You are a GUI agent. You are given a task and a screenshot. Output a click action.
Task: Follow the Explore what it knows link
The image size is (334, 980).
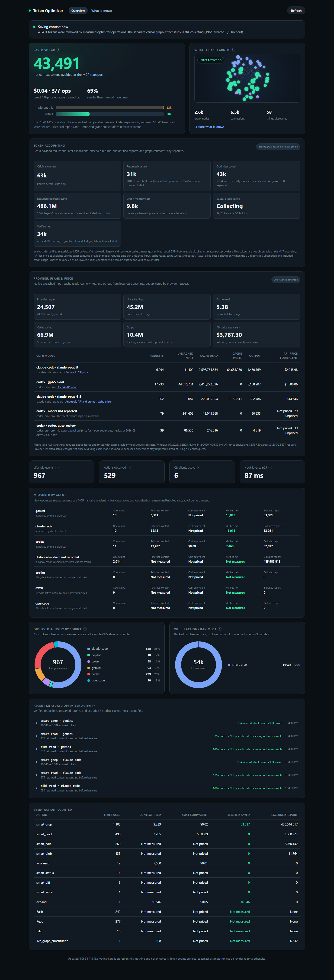tap(211, 127)
